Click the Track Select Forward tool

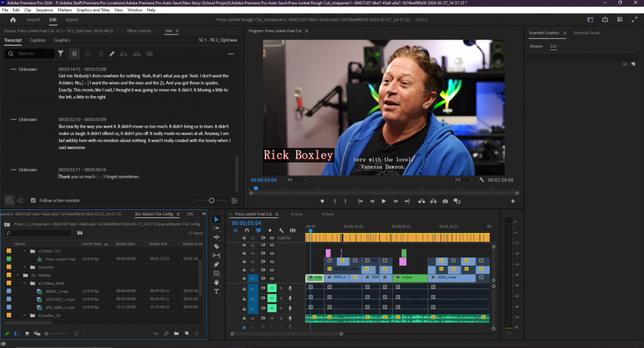coord(217,228)
